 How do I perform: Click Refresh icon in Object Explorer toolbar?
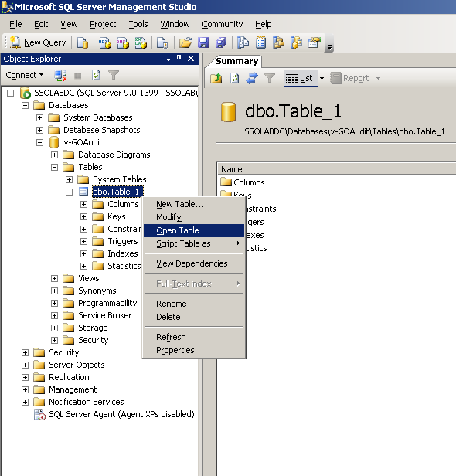tap(97, 75)
